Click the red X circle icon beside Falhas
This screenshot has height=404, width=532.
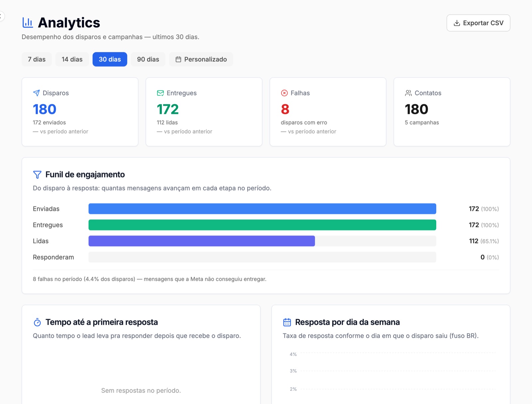click(x=284, y=93)
